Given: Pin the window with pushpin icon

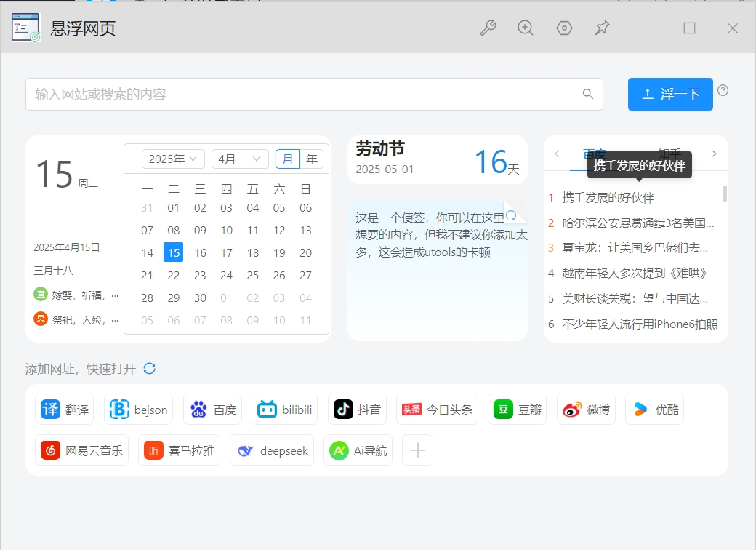Looking at the screenshot, I should click(602, 28).
